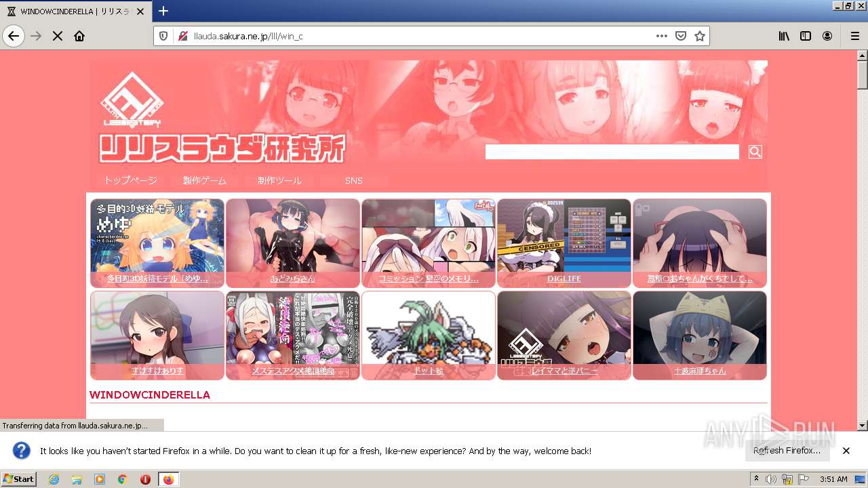Open the Library history and bookmarks icon
The width and height of the screenshot is (868, 488).
(784, 36)
